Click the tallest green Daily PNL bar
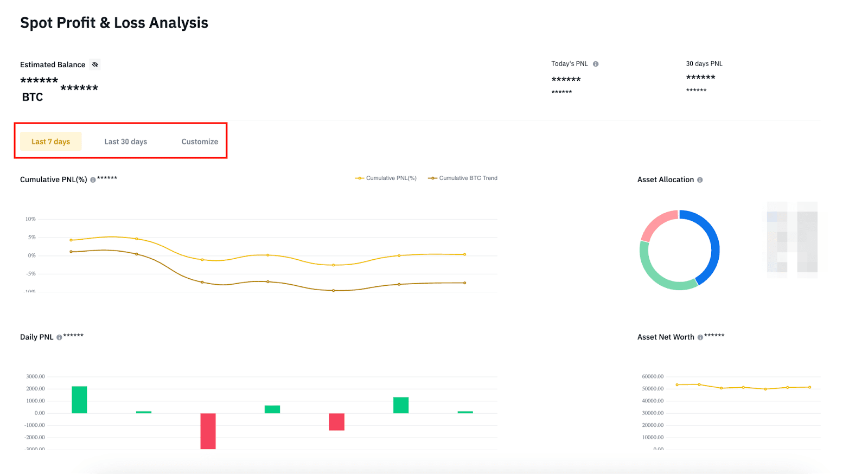The height and width of the screenshot is (474, 868). click(79, 400)
